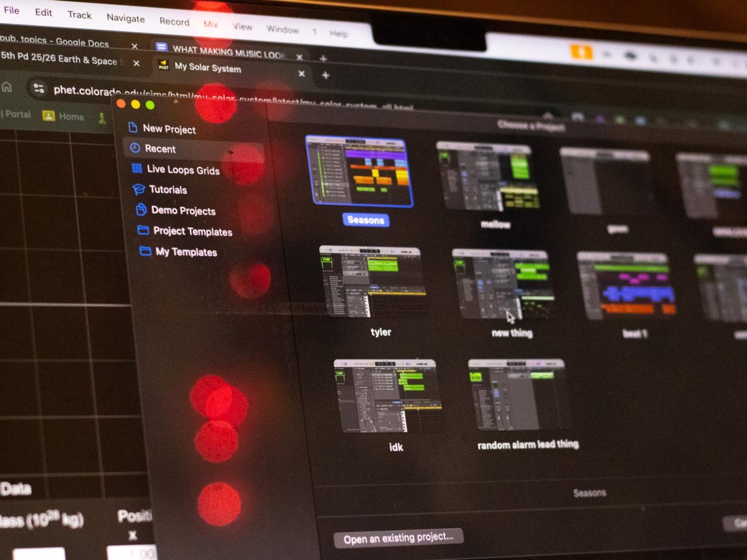Select the Demo Projects icon in sidebar
Image resolution: width=747 pixels, height=560 pixels.
pos(141,209)
